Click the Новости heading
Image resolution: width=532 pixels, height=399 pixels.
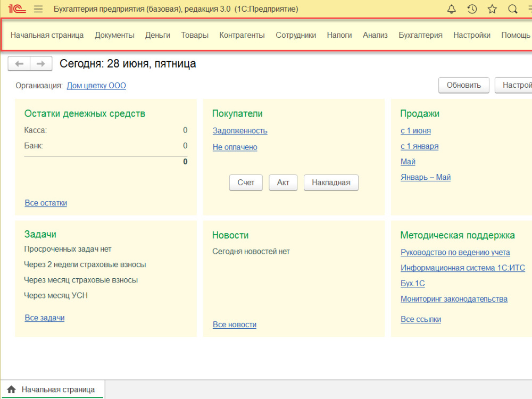point(230,235)
